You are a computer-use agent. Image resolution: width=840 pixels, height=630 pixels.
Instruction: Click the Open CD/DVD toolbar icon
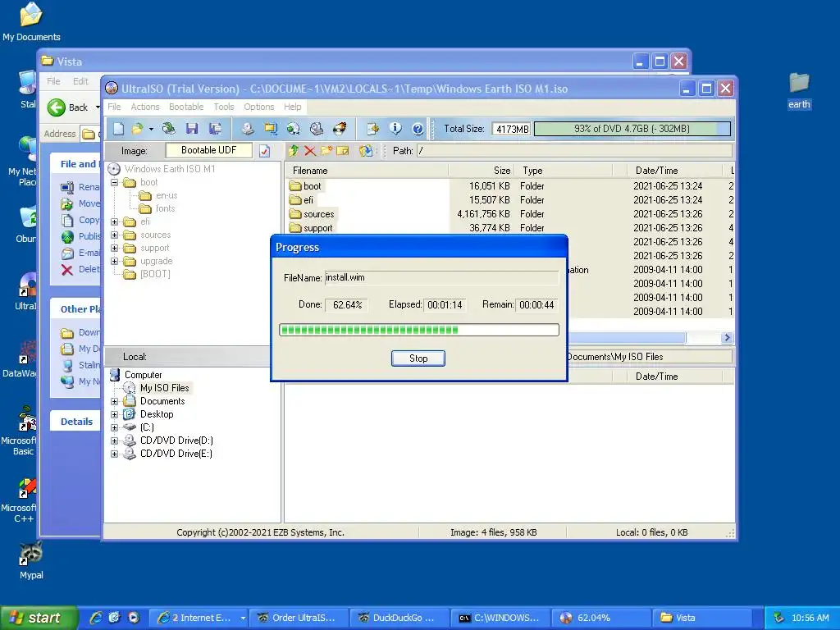pos(169,129)
